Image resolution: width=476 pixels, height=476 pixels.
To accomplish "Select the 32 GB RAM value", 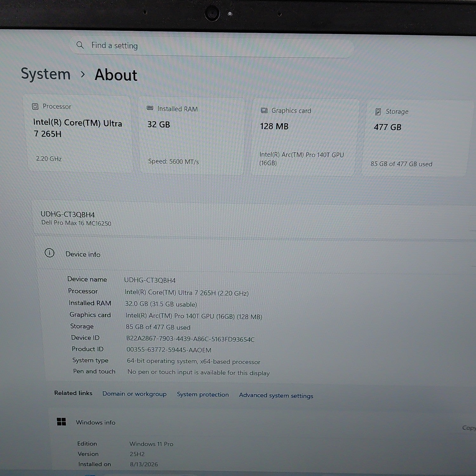I will pos(159,124).
